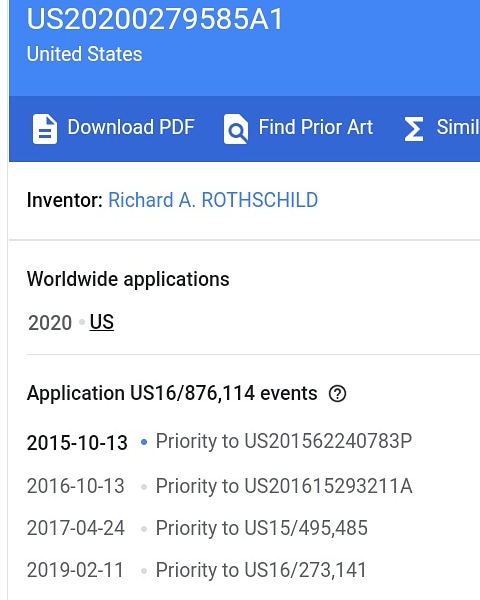Click Application US16/876,114 events heading
The image size is (480, 600).
[x=172, y=393]
